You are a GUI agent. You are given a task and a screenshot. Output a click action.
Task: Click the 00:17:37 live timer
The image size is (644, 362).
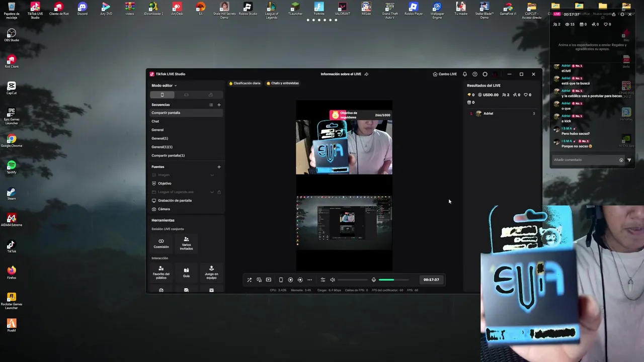pos(431,280)
